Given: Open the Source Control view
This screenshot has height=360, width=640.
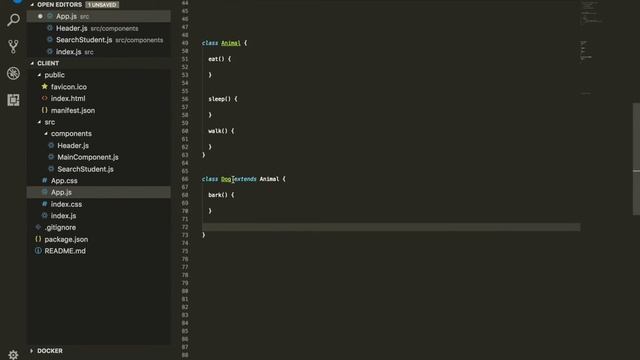Looking at the screenshot, I should click(13, 47).
